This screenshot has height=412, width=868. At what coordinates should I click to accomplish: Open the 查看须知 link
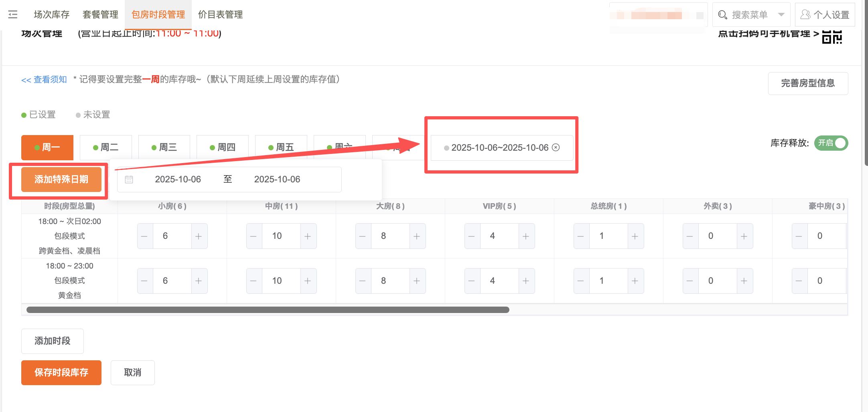[44, 80]
